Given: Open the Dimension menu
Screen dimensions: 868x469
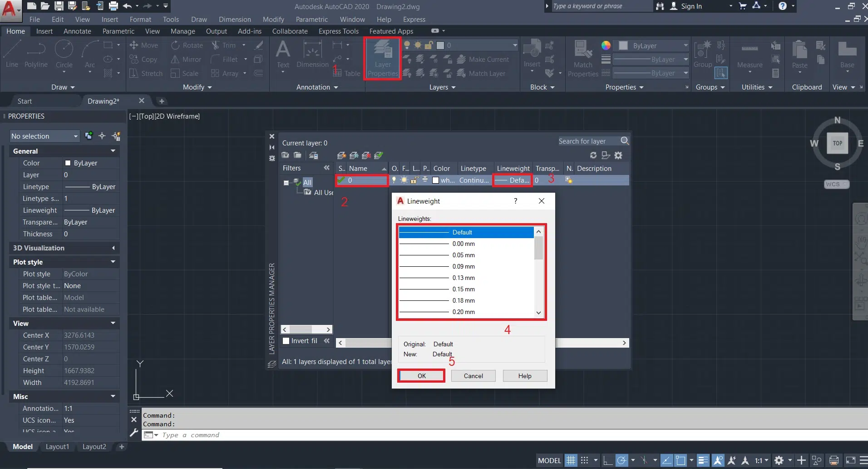Looking at the screenshot, I should tap(235, 20).
